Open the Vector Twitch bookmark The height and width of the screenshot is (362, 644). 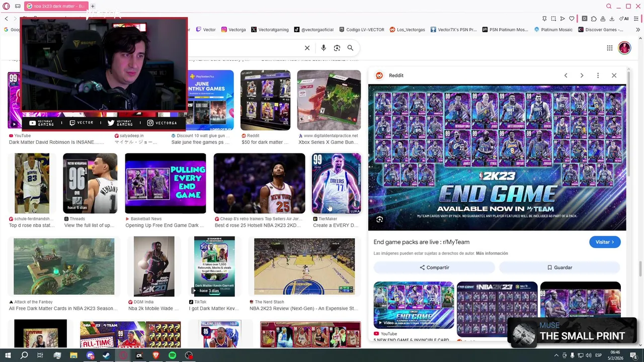[206, 30]
